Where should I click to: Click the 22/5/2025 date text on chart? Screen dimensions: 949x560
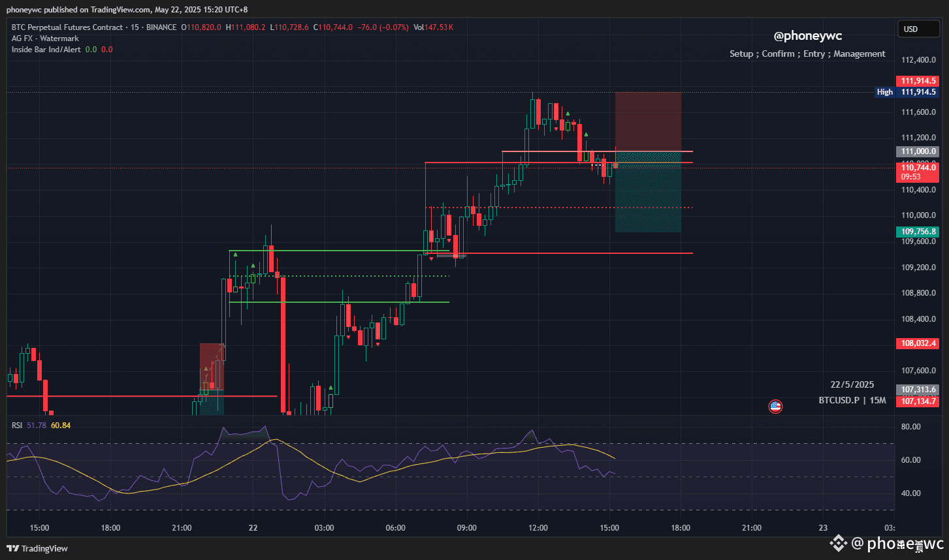point(852,384)
